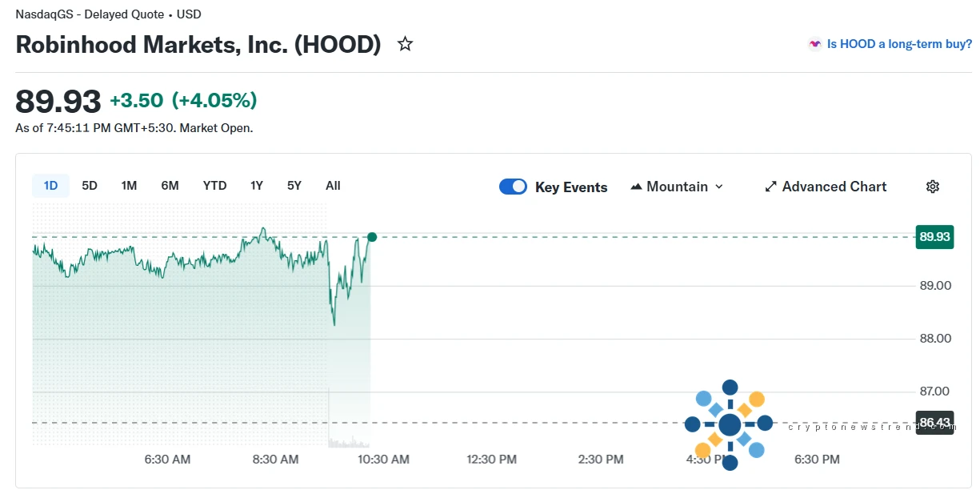Open the 'Is HOOD a long-term buy?' link
The height and width of the screenshot is (490, 980).
coord(899,45)
